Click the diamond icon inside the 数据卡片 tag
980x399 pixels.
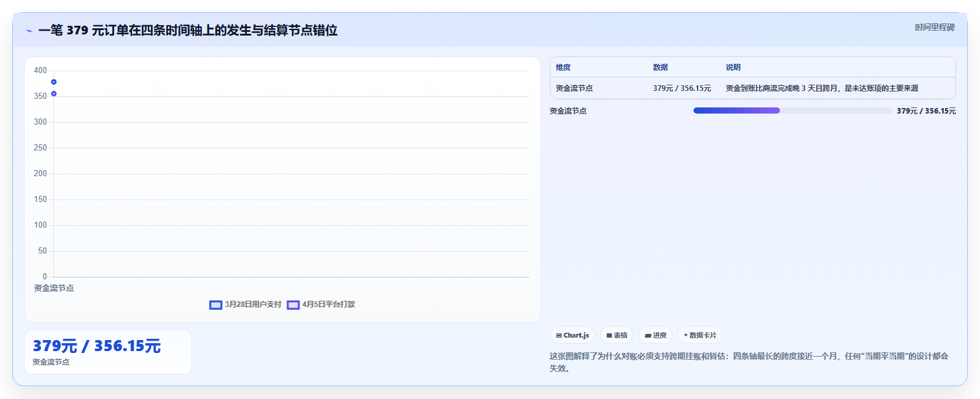685,335
